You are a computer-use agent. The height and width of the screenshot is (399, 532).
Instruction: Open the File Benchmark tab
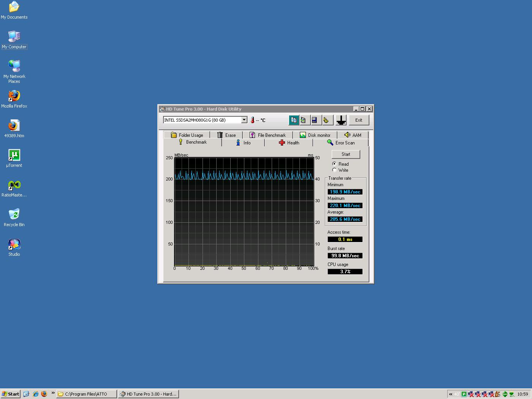tap(268, 135)
